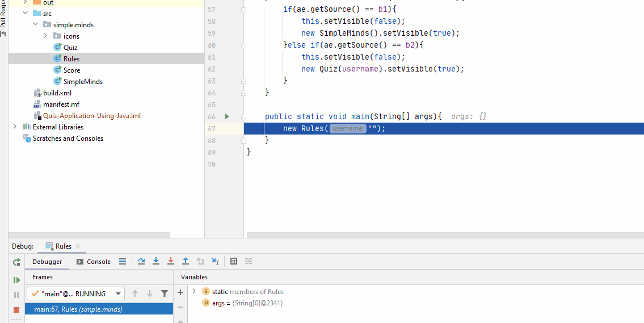
Task: Open the Evaluate Expression calculator icon
Action: (234, 261)
